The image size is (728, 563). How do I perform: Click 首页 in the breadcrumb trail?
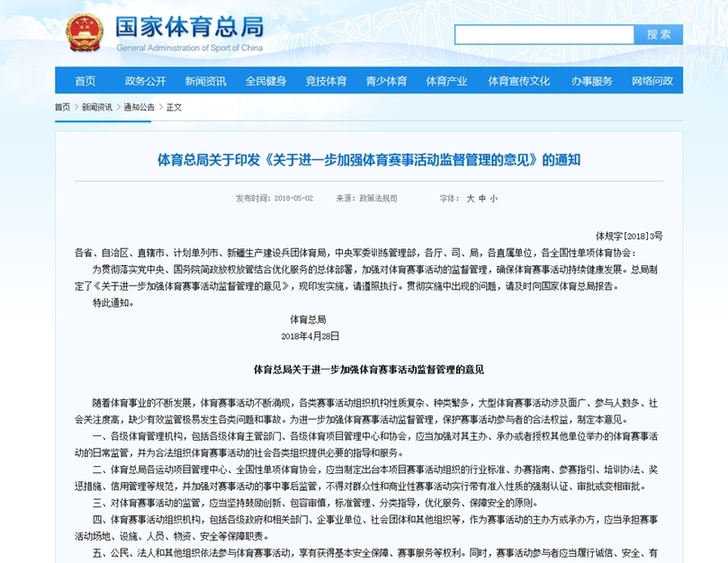point(63,107)
